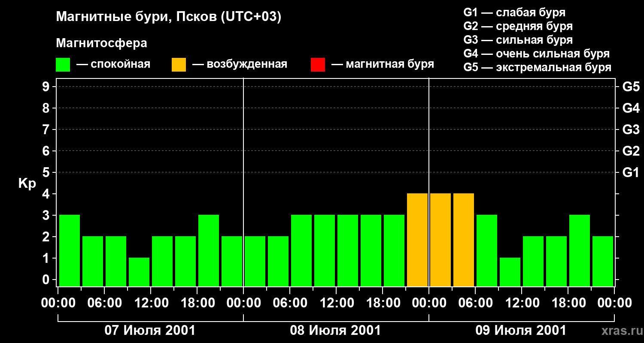Click the '12:00' time label under 08 Июля
This screenshot has height=343, width=644.
[x=336, y=303]
